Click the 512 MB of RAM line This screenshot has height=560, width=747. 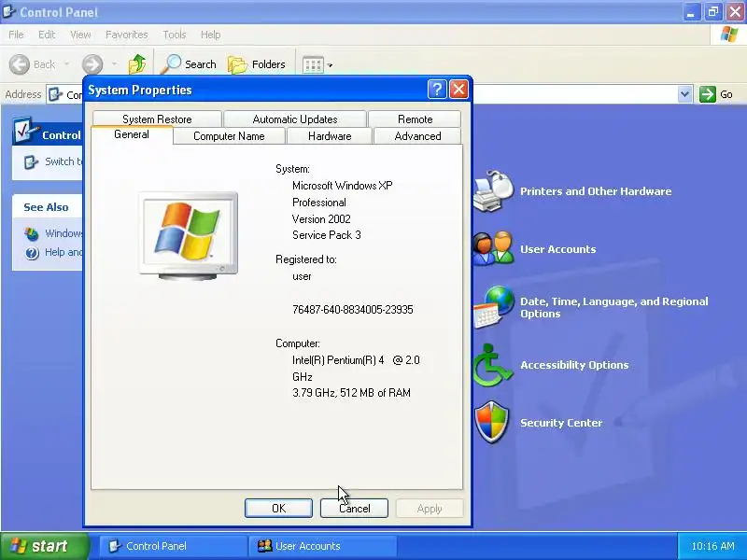pyautogui.click(x=351, y=393)
